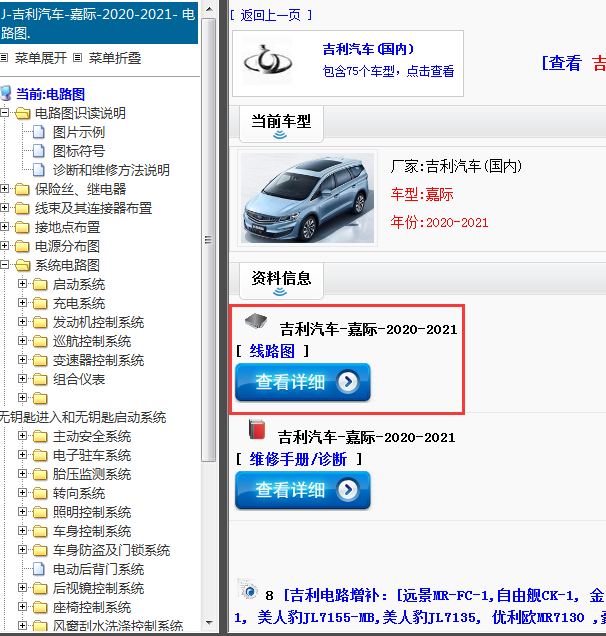Expand the 线束及其连接器布置 node
This screenshot has width=606, height=636.
(4, 208)
